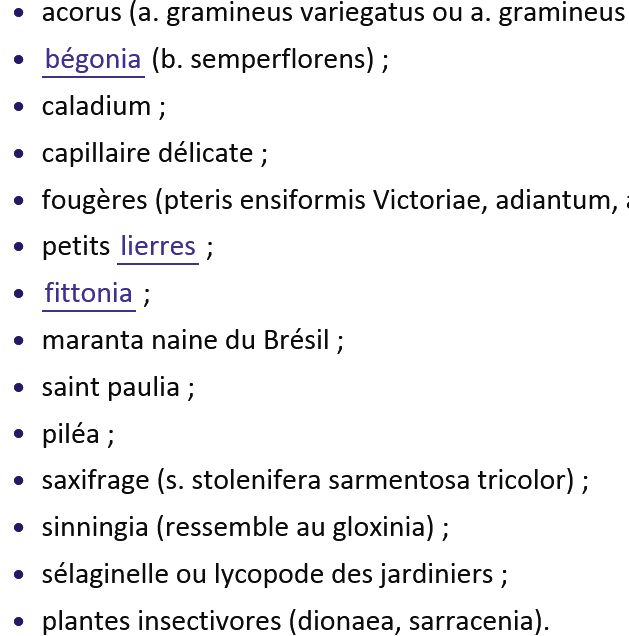Click the text capillaire délicate
Screen dimensions: 629x636
click(x=148, y=154)
